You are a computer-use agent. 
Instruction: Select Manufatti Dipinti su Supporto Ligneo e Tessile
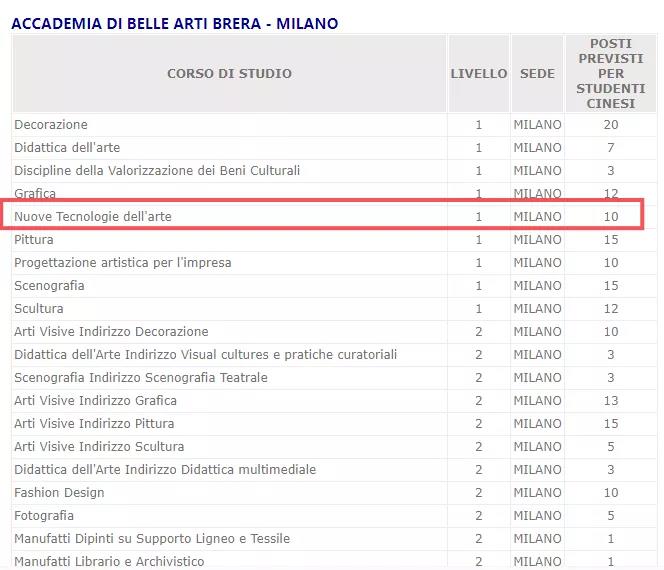[x=152, y=538]
